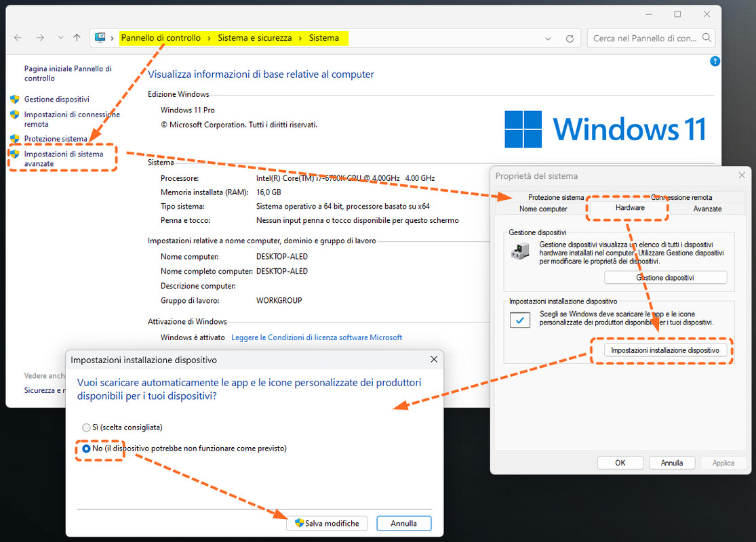This screenshot has width=756, height=542.
Task: Click OK in Proprietà del sistema
Action: 620,463
